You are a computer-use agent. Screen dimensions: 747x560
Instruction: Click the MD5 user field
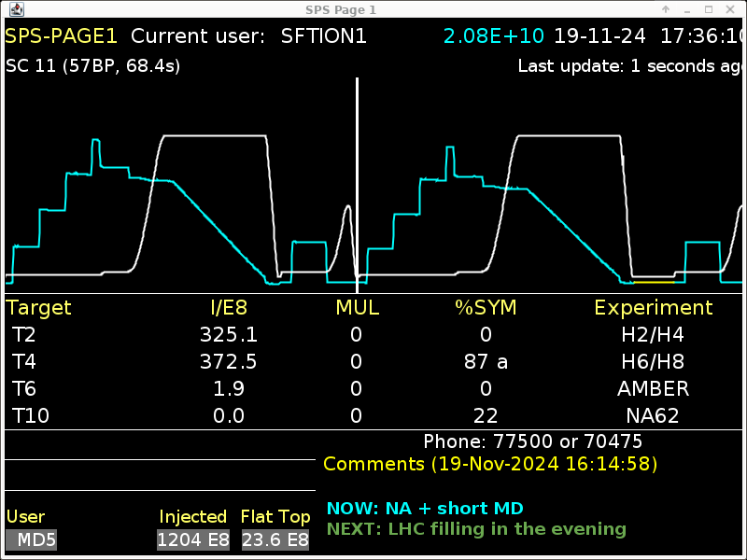coord(31,539)
